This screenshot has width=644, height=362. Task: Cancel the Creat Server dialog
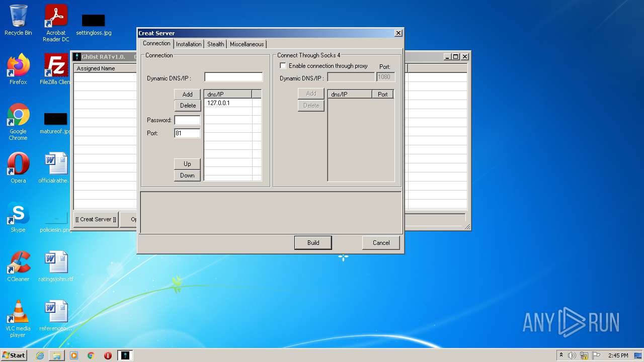(381, 243)
